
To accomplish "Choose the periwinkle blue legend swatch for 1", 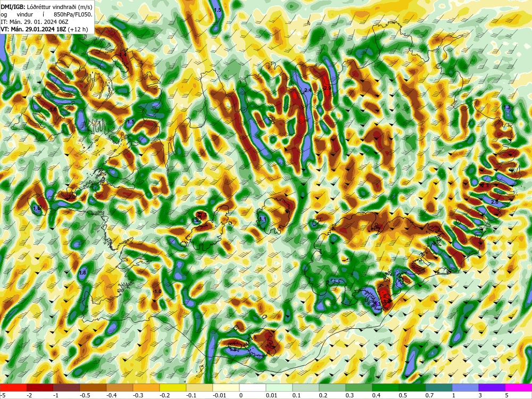I will [x=465, y=387].
